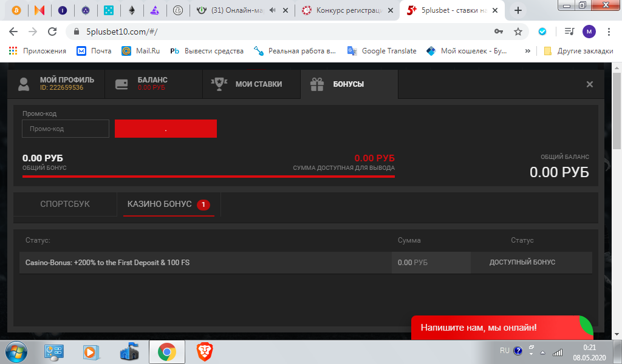Open the help icon in system tray

pos(518,351)
